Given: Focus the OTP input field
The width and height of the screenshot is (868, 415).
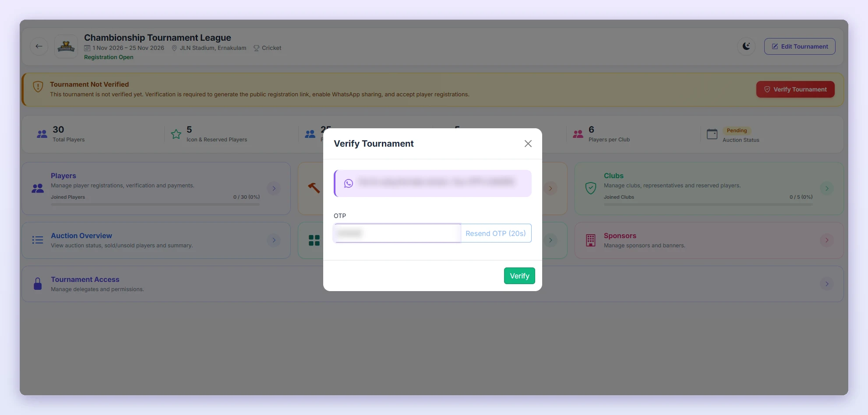Looking at the screenshot, I should (397, 233).
